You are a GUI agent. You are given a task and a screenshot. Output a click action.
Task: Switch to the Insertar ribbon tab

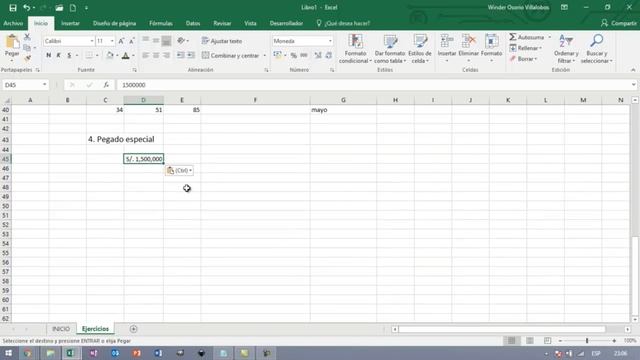(x=70, y=23)
